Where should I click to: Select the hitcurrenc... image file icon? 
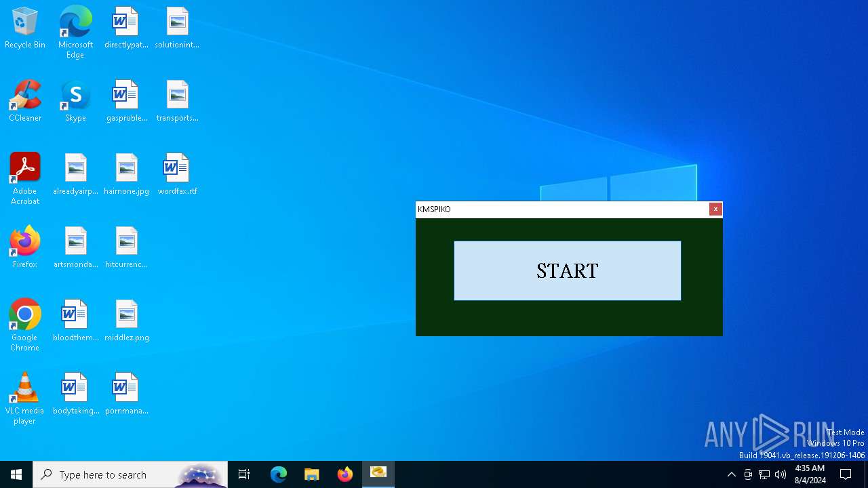pyautogui.click(x=126, y=248)
